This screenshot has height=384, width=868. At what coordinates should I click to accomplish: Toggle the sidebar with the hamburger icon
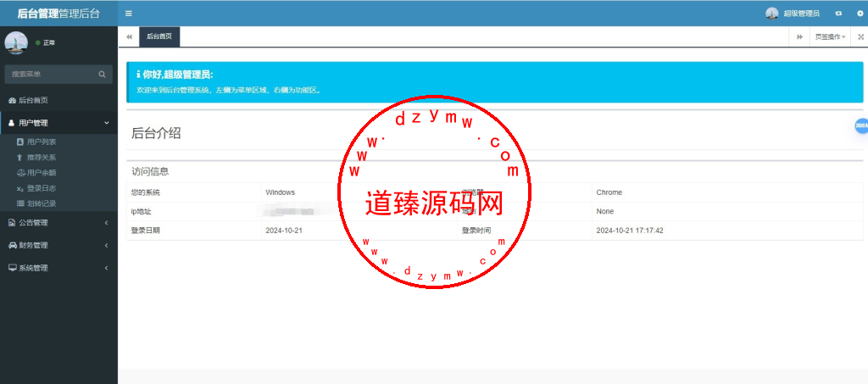pos(129,14)
